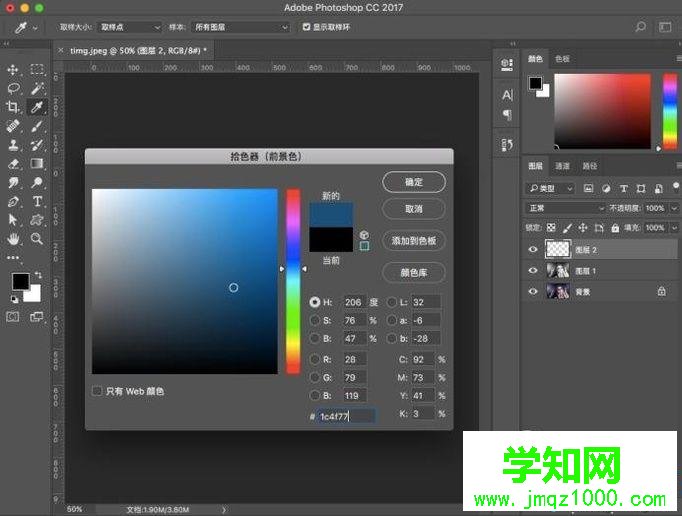Screen dimensions: 682x516
Task: Select the Magic Wand tool
Action: [37, 89]
